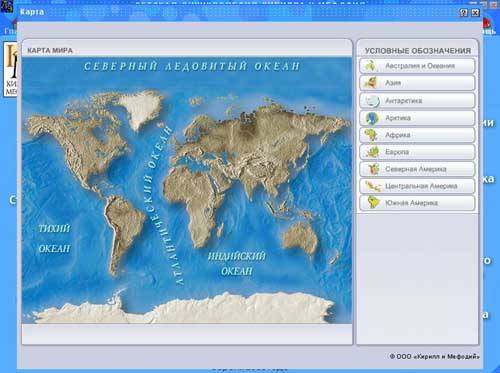
Task: Open the Европа legend entry
Action: pyautogui.click(x=417, y=152)
